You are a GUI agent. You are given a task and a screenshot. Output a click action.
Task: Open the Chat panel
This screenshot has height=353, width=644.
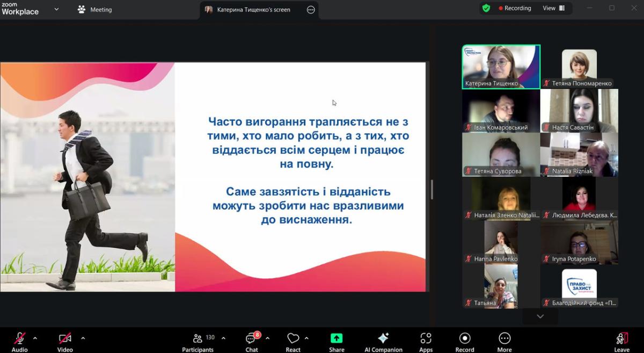tap(252, 342)
